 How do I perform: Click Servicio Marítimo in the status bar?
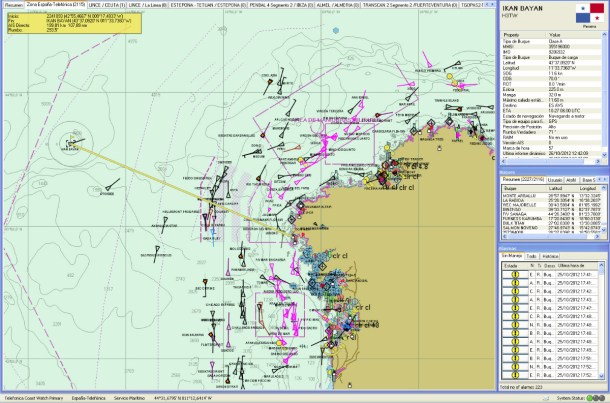(129, 398)
